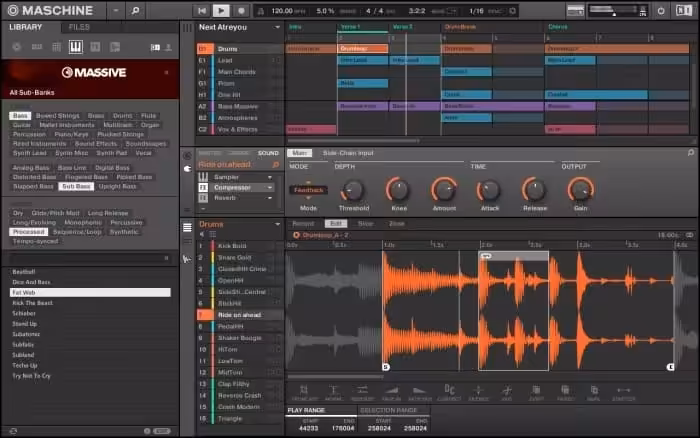Image resolution: width=700 pixels, height=438 pixels.
Task: Select the Techs Up preset
Action: (x=90, y=365)
